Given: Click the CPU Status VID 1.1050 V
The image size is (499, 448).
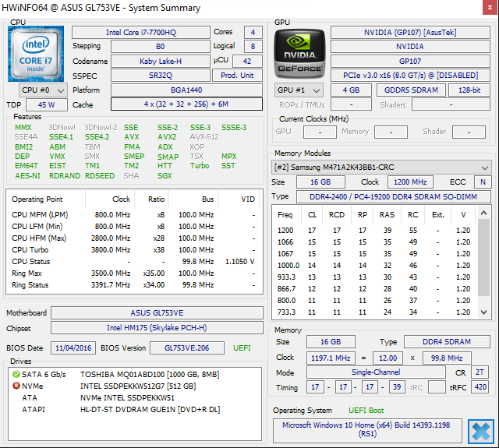Looking at the screenshot, I should [240, 262].
